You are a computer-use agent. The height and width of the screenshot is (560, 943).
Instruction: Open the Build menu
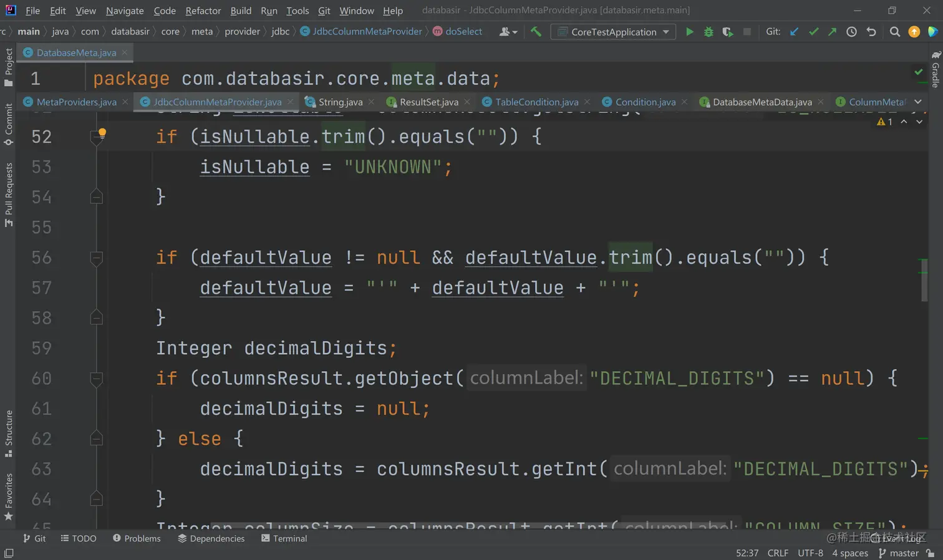click(241, 11)
